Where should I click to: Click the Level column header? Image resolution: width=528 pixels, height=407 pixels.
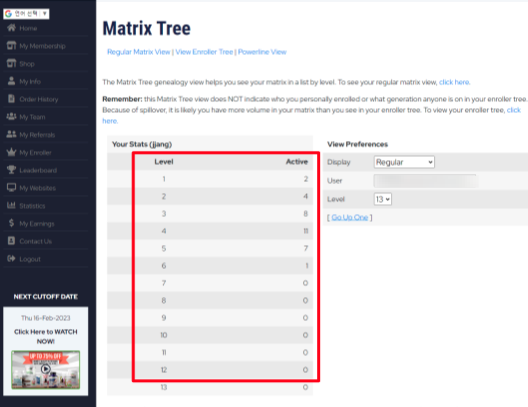pyautogui.click(x=164, y=162)
